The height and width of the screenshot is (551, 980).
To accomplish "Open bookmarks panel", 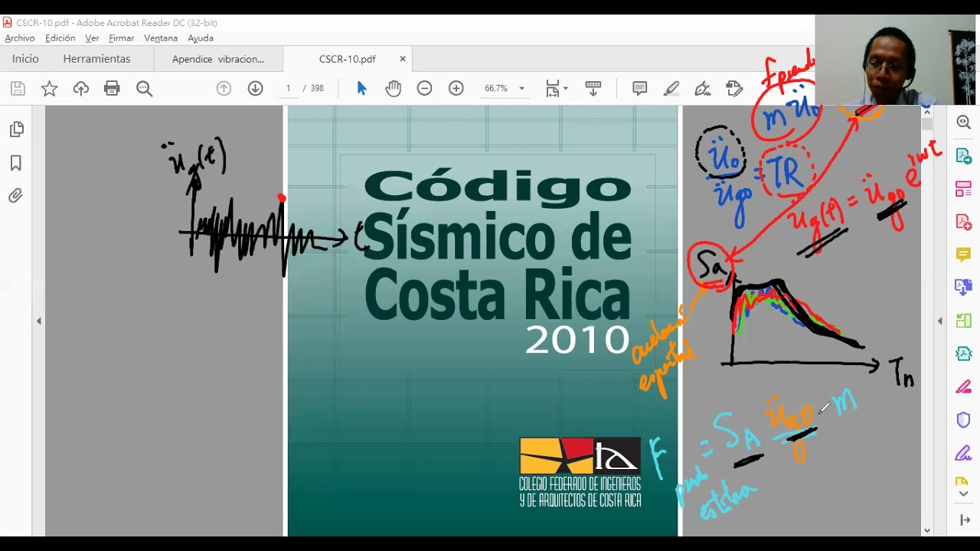I will click(x=16, y=163).
